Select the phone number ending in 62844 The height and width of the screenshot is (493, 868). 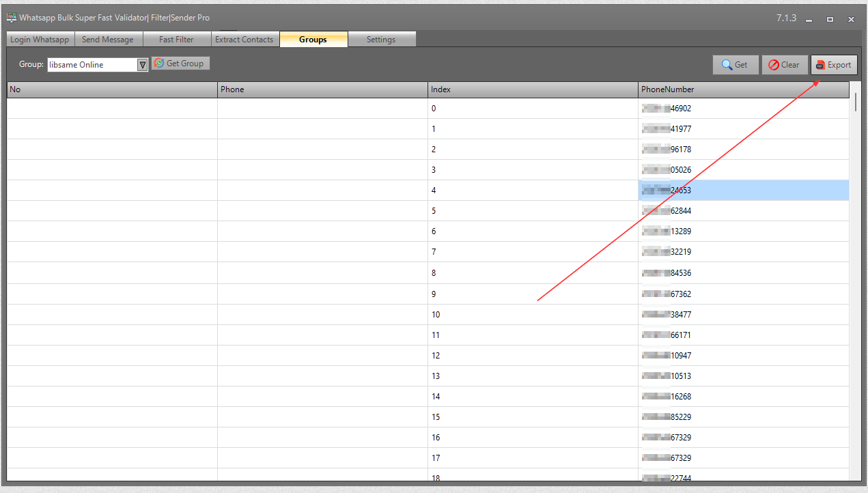(744, 211)
